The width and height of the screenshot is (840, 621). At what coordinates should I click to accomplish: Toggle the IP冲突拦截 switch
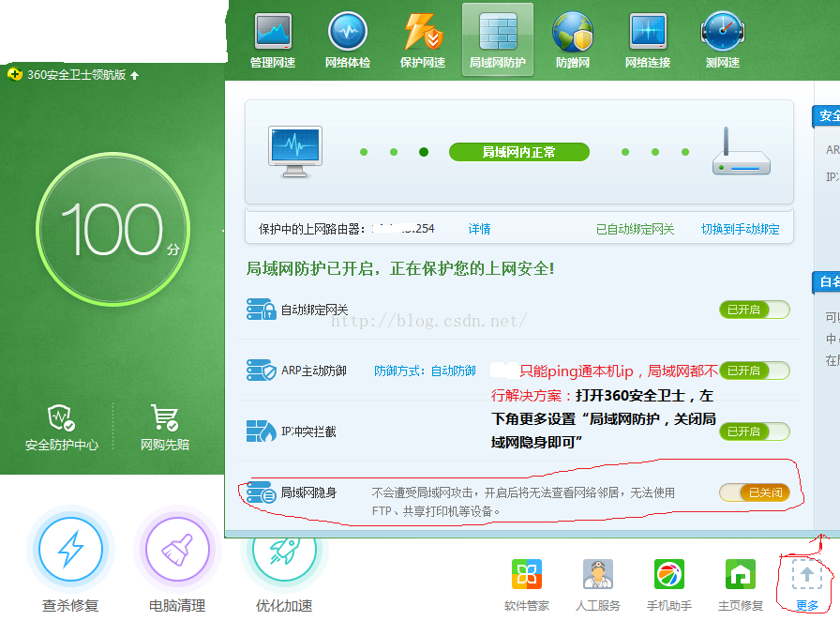click(755, 432)
